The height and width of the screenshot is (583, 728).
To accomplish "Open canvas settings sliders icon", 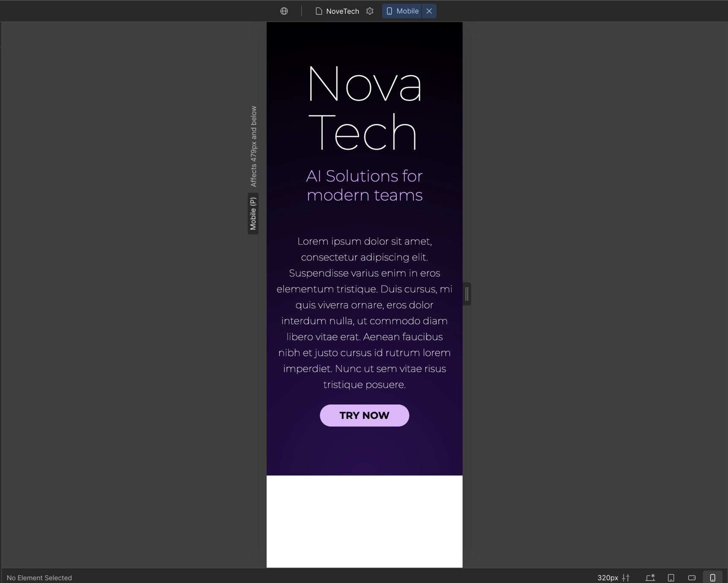I will (626, 577).
